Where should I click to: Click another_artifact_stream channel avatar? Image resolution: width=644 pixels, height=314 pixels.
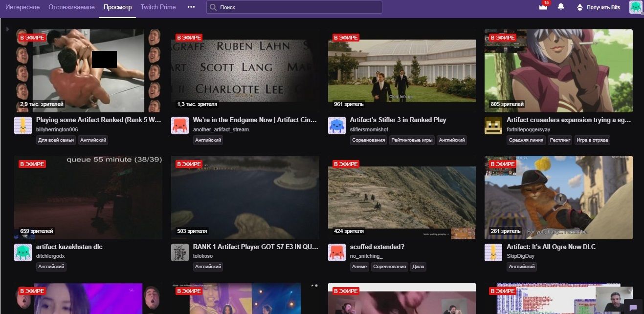pyautogui.click(x=180, y=126)
